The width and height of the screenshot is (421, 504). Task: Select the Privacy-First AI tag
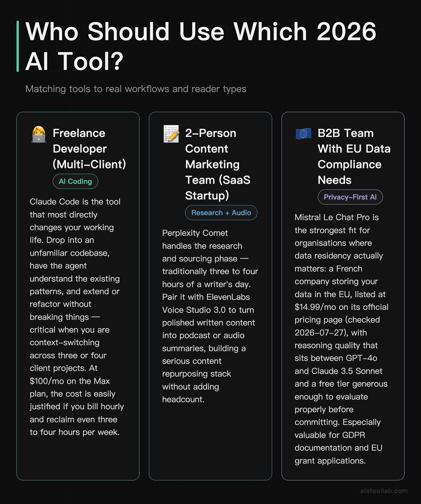[x=350, y=197]
